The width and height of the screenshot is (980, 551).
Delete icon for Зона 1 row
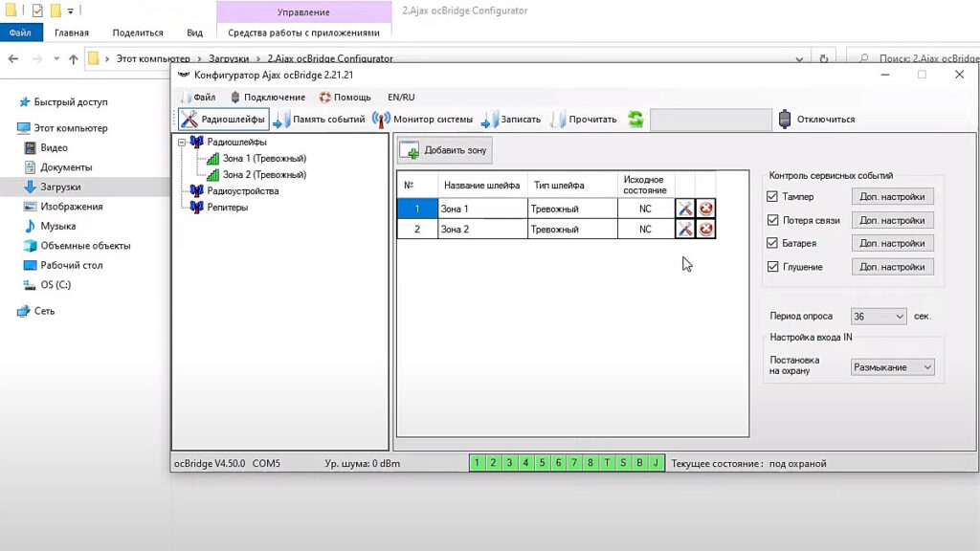pos(705,209)
